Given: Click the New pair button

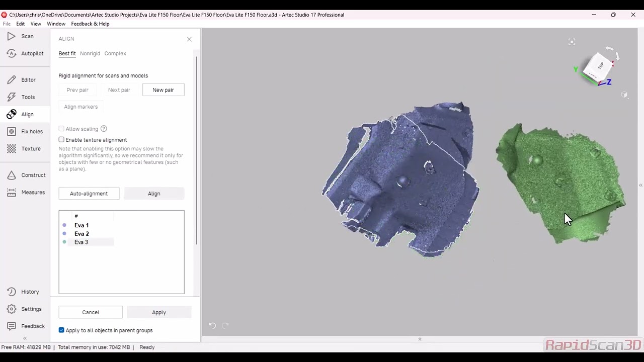Looking at the screenshot, I should click(x=163, y=90).
